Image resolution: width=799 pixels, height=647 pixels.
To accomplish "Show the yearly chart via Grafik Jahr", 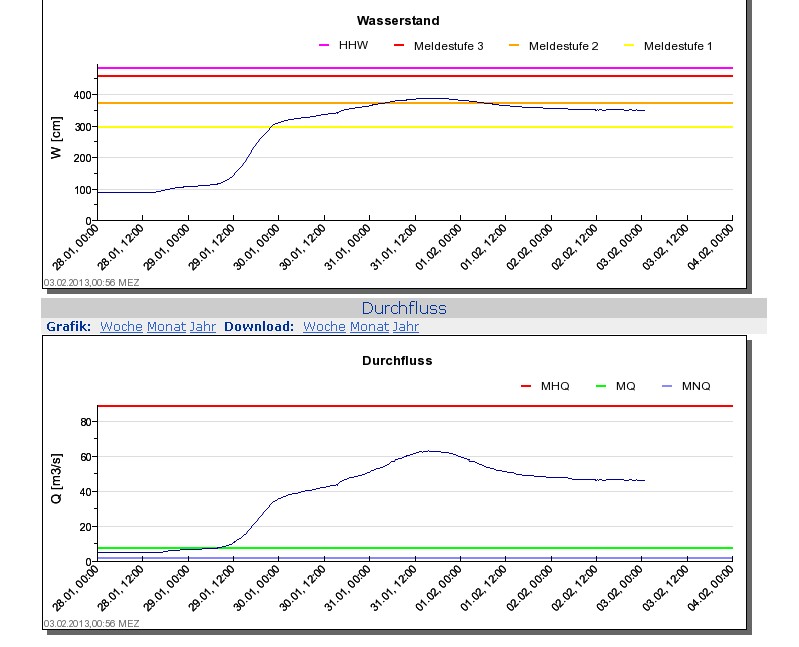I will click(x=203, y=327).
